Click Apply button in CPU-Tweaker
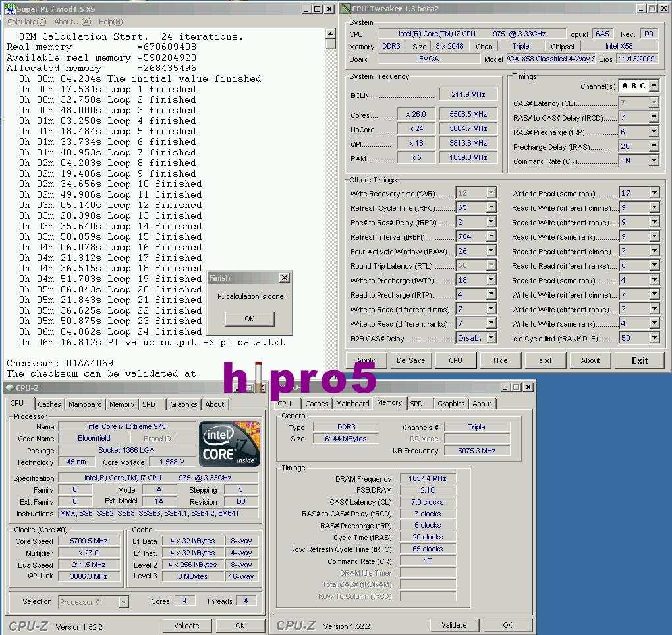 [x=366, y=360]
